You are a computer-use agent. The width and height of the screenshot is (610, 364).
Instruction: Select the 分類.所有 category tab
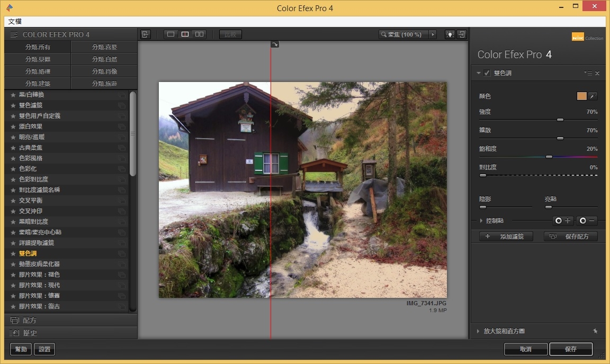[x=38, y=47]
